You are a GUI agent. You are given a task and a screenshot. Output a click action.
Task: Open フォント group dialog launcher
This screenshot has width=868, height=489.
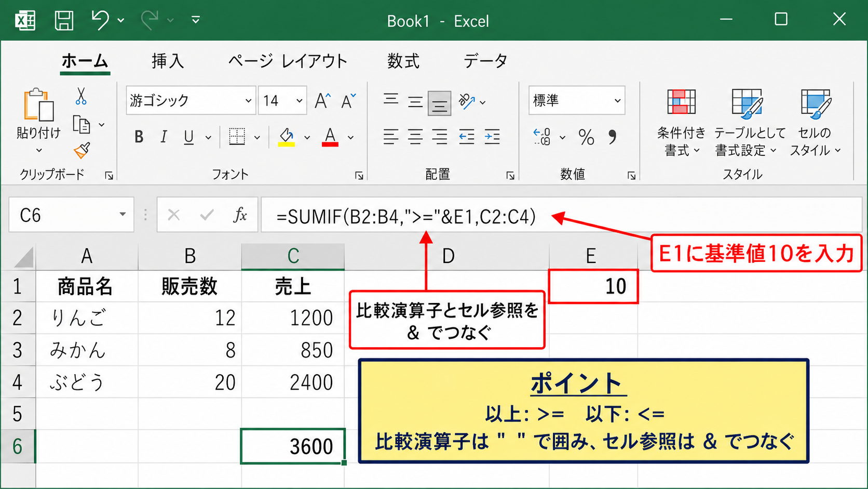[359, 176]
